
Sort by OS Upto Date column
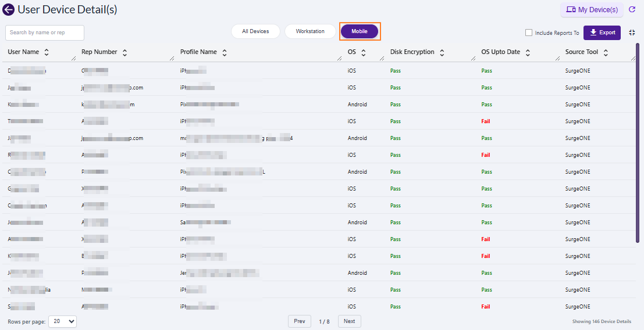(x=528, y=52)
